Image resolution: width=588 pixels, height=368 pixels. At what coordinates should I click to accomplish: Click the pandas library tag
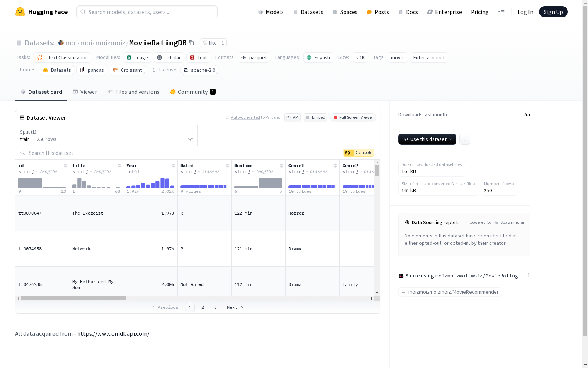pos(92,70)
